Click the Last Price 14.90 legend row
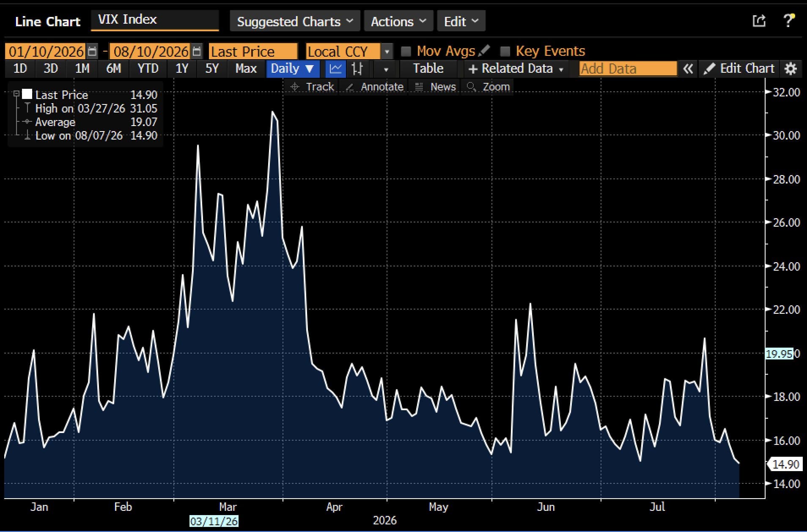The height and width of the screenshot is (532, 807). pos(91,94)
